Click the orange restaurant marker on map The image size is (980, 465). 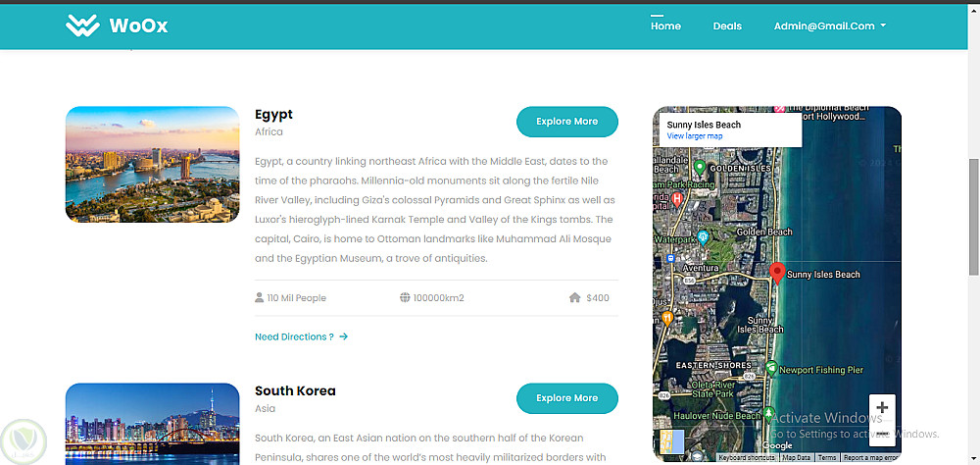pyautogui.click(x=666, y=318)
